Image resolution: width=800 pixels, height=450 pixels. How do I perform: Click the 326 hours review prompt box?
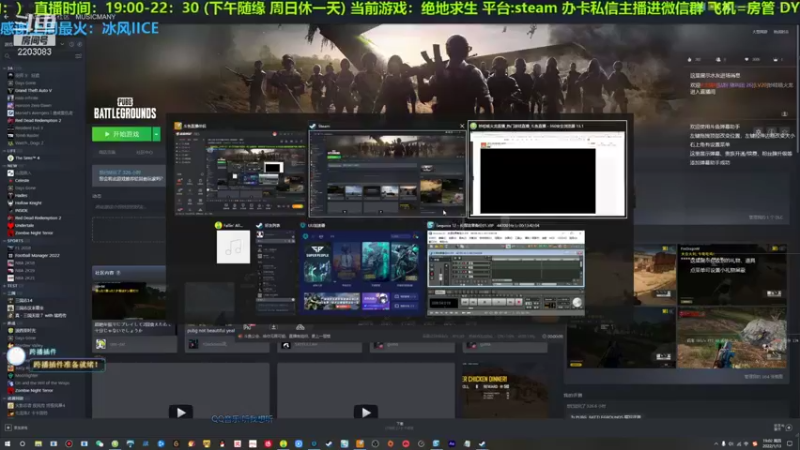pos(129,176)
